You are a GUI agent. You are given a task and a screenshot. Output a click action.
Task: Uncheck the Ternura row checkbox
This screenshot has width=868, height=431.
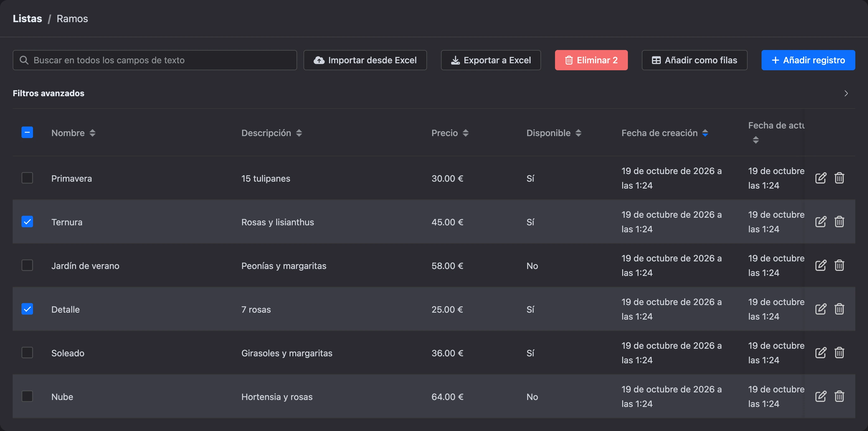pos(27,222)
